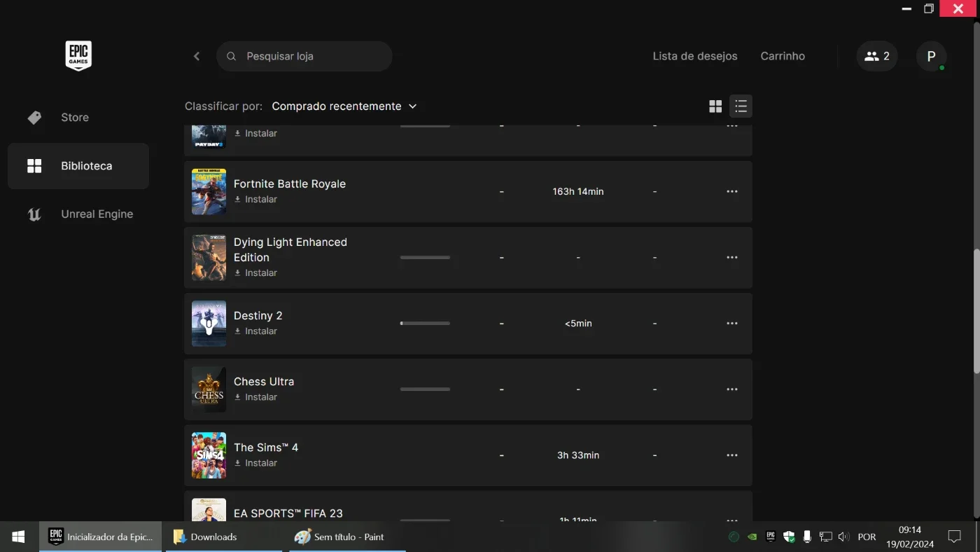
Task: Select the Chess Ultra title text
Action: pos(264,381)
